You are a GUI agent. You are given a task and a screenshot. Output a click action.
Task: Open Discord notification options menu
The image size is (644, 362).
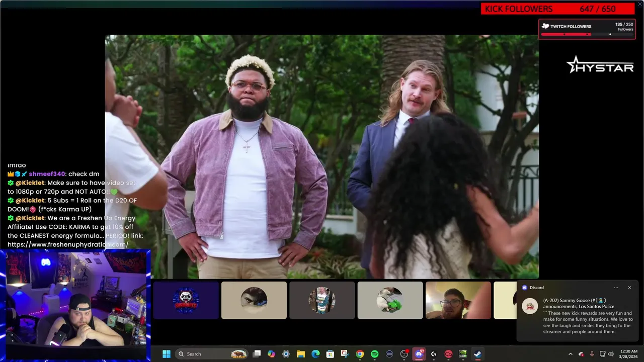[616, 288]
